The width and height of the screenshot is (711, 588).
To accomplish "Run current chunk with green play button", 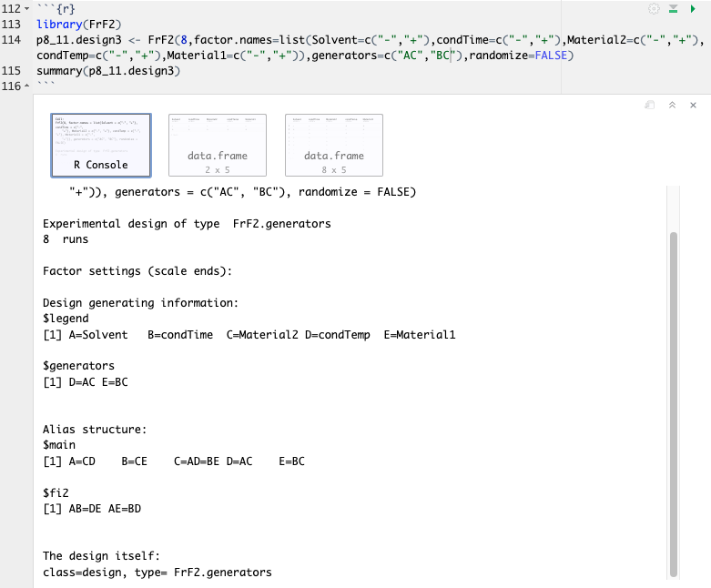I will click(694, 8).
